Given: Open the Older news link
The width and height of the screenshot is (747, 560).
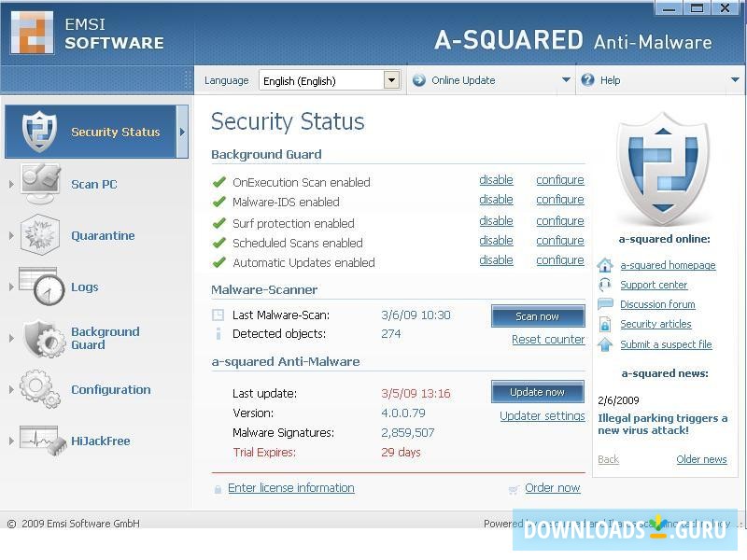Looking at the screenshot, I should point(702,459).
